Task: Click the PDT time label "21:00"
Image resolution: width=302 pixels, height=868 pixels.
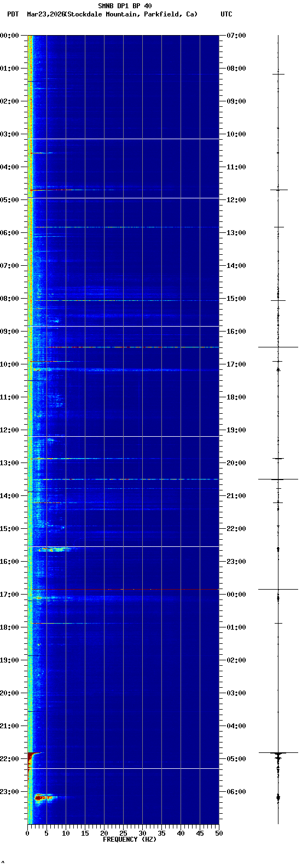Action: (9, 726)
